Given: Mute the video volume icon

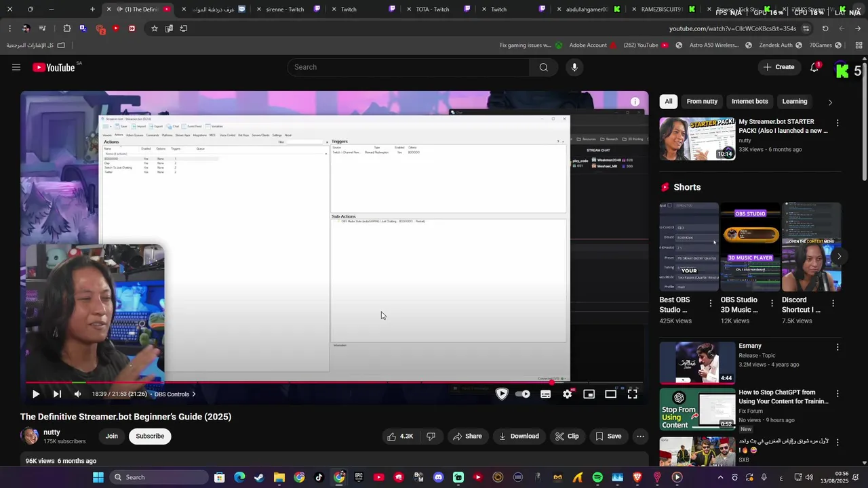Looking at the screenshot, I should [x=77, y=394].
